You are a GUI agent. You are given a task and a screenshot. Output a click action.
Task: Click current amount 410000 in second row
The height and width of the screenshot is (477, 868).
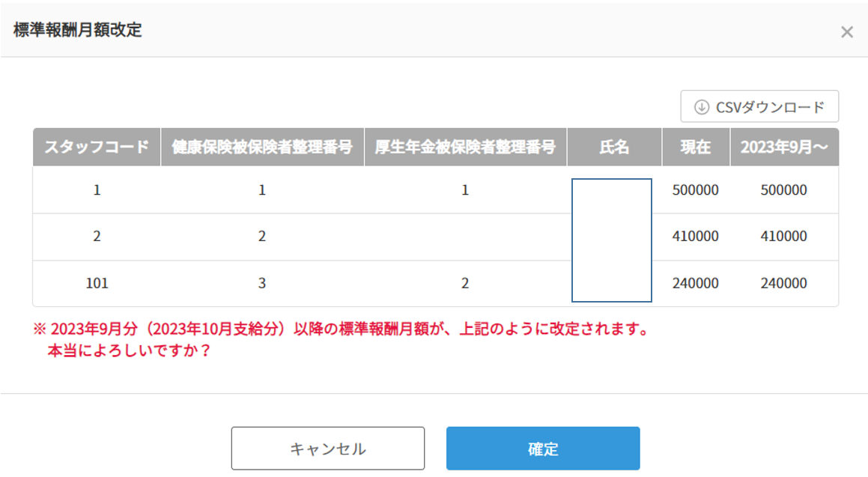[696, 237]
